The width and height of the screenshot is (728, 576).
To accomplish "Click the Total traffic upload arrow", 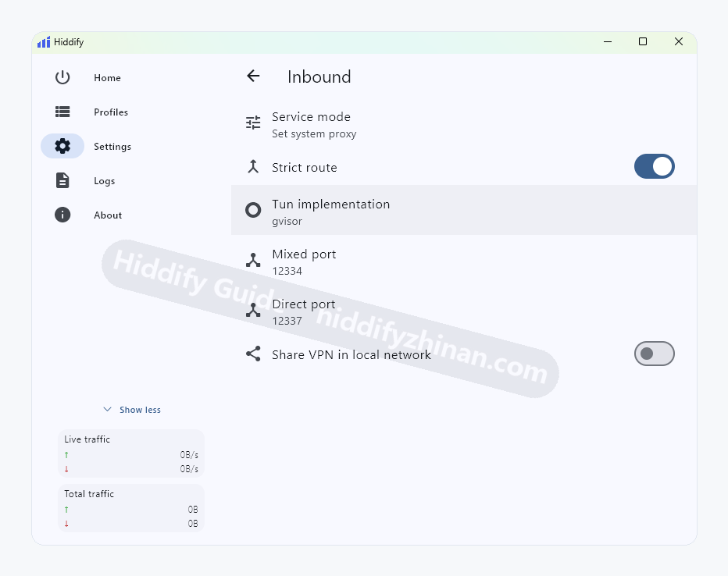I will click(66, 510).
